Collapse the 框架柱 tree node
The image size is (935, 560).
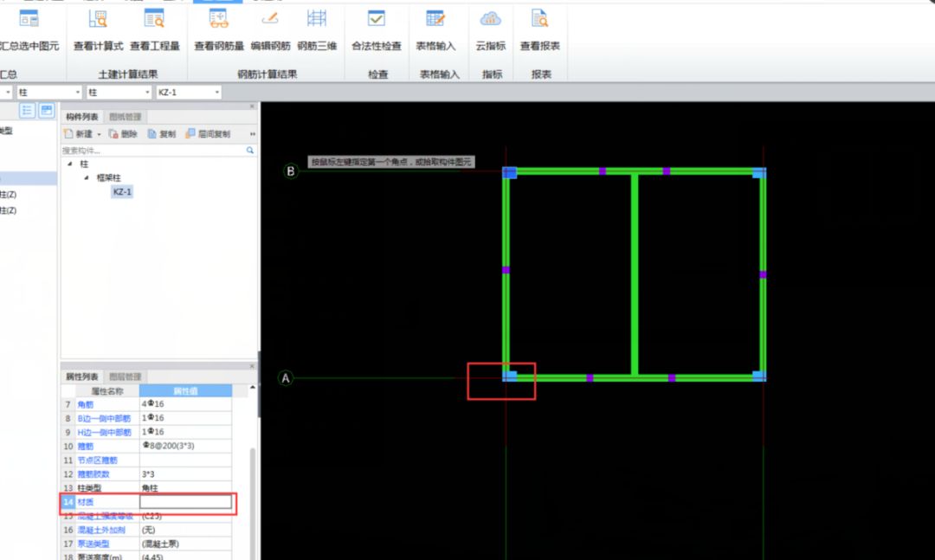[x=86, y=177]
